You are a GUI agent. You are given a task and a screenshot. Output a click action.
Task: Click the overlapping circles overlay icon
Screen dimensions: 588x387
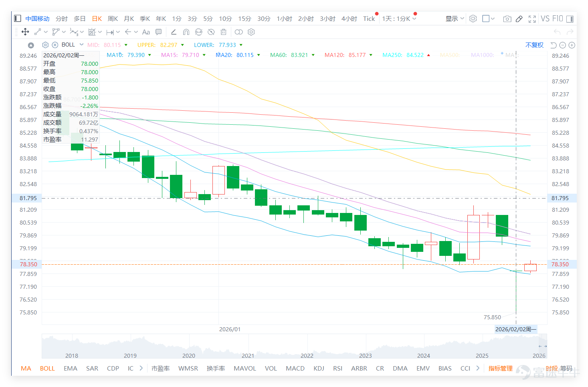238,32
